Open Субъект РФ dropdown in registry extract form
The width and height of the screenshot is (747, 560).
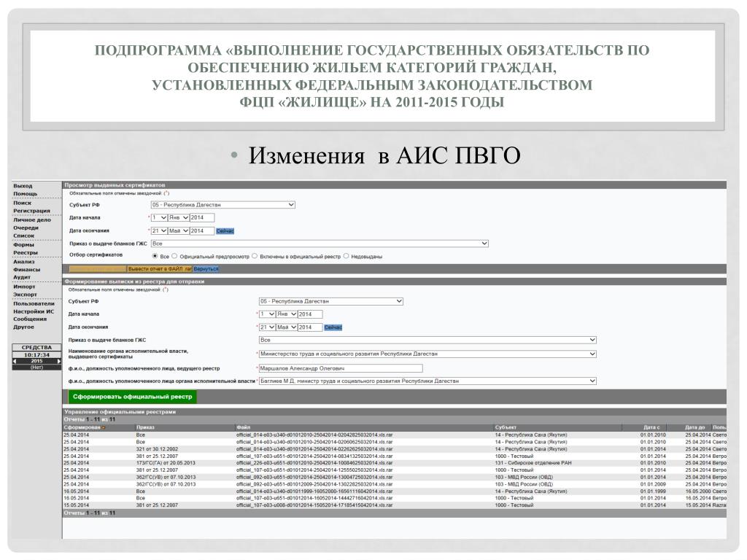[331, 301]
